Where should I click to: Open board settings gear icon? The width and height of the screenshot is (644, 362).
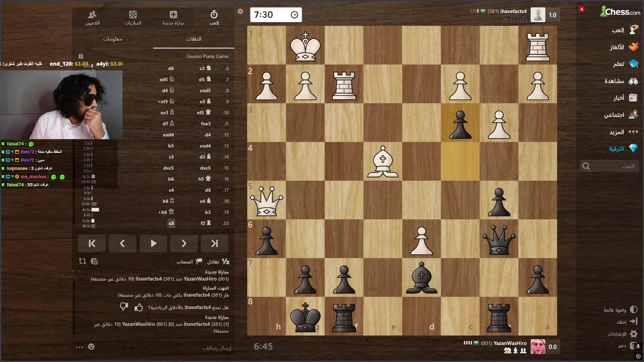[x=240, y=11]
